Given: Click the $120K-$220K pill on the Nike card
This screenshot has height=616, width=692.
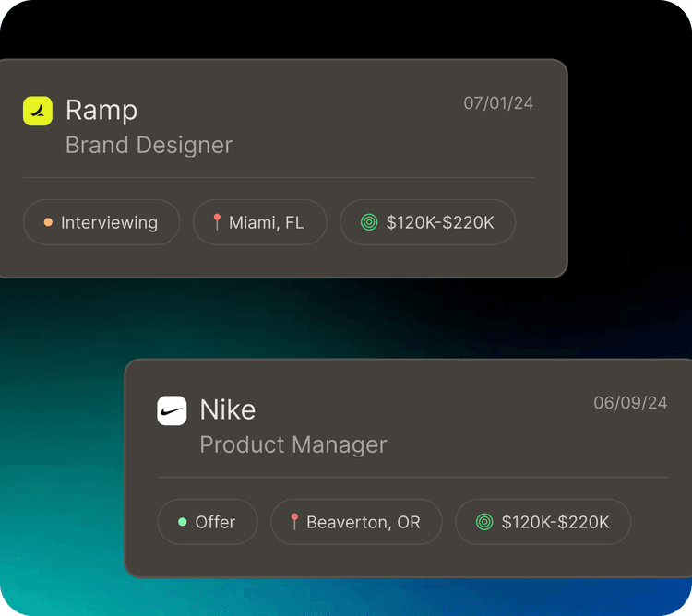Looking at the screenshot, I should (543, 522).
